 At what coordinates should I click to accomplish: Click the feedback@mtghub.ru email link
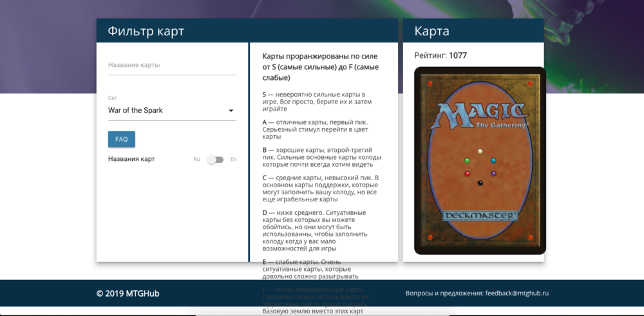(x=517, y=293)
